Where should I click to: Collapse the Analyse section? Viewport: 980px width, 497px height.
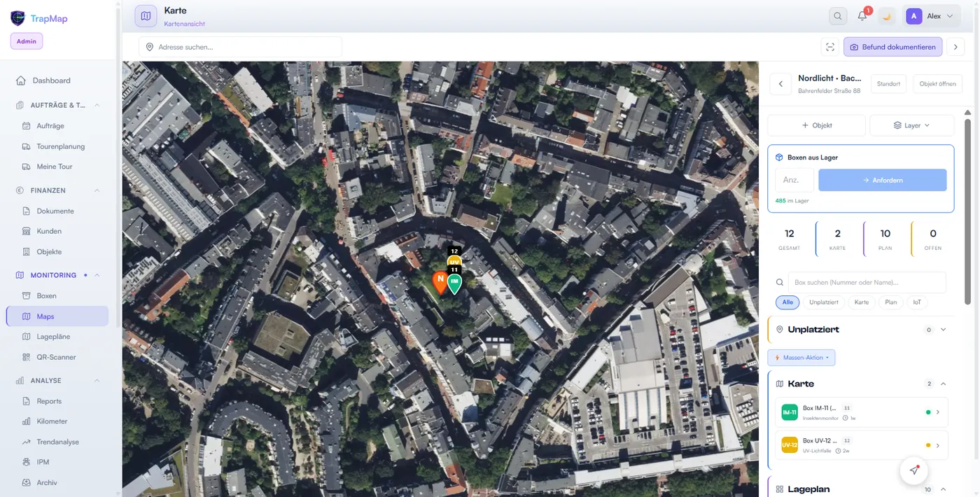[x=97, y=381]
